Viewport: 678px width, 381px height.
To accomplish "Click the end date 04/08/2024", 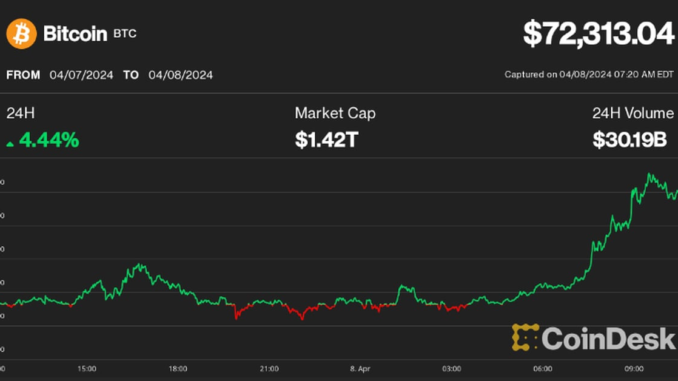I will (x=181, y=75).
